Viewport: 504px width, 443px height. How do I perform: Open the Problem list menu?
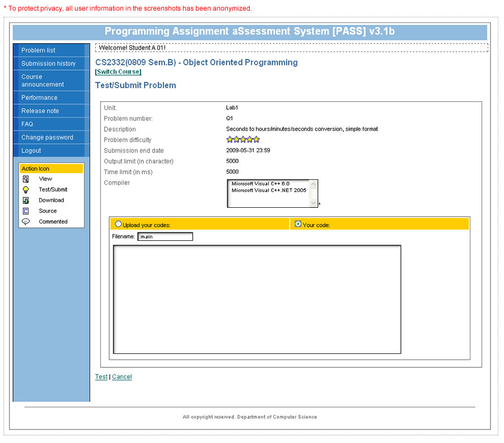38,50
